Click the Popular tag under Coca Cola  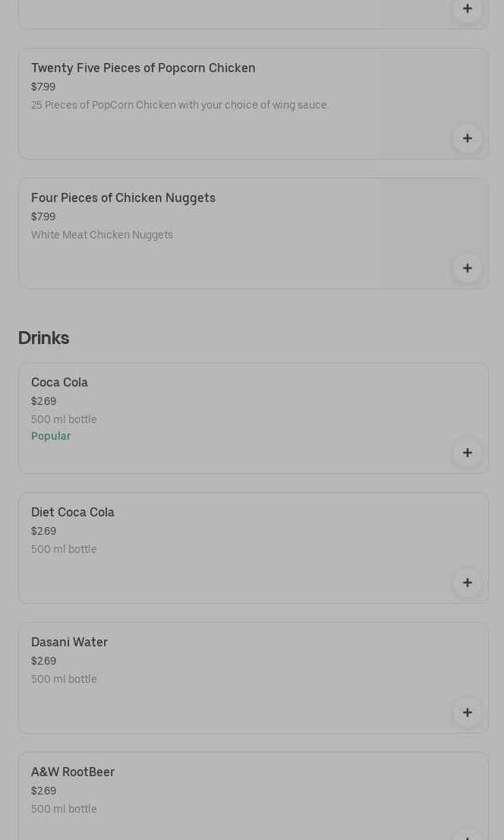tap(51, 436)
